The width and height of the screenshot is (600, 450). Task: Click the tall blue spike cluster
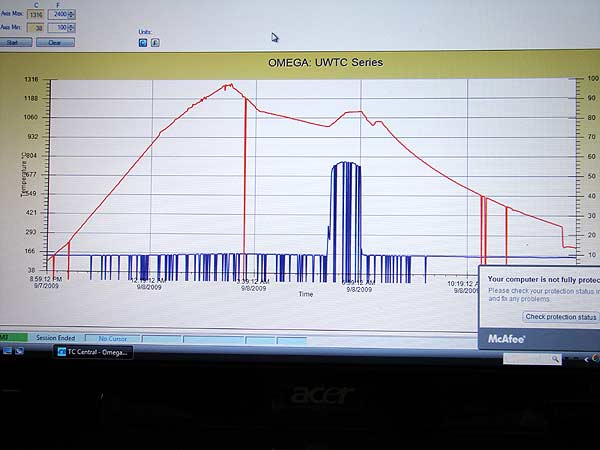coord(346,222)
